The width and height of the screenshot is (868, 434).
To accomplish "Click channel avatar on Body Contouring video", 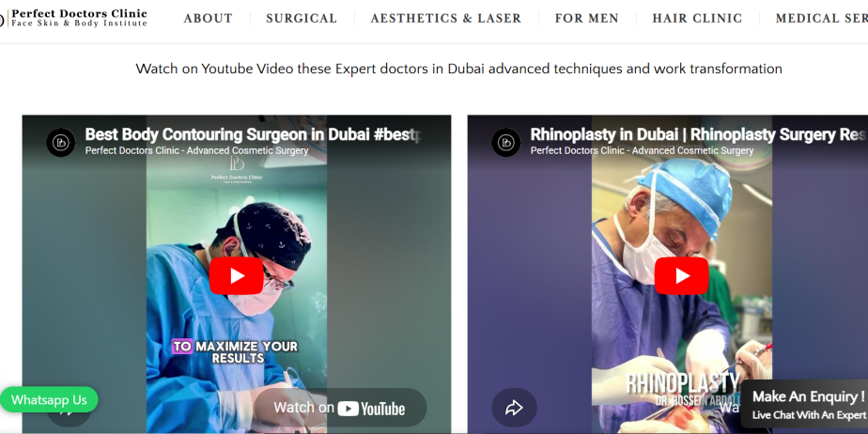I will coord(61,143).
